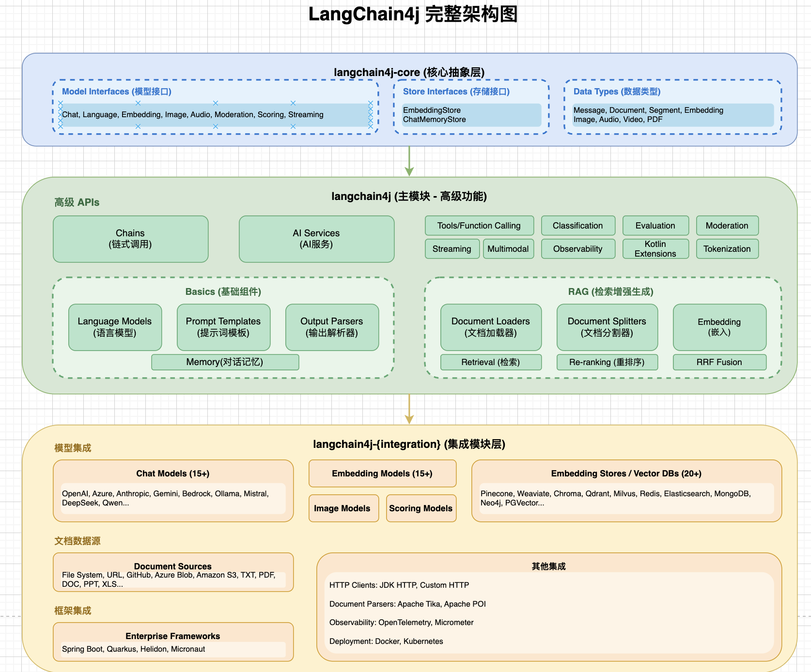The image size is (811, 672).
Task: Select the RRF Fusion box
Action: [x=720, y=362]
